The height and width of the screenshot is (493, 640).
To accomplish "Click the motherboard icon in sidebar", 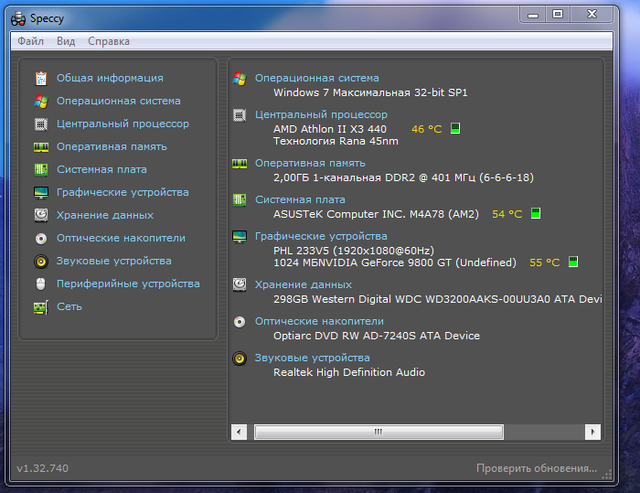I will click(x=41, y=170).
